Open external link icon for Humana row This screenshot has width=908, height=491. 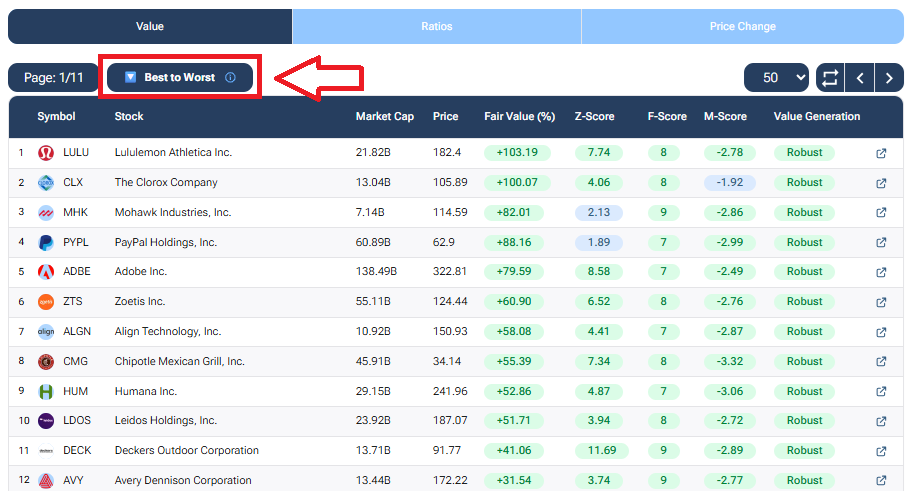(x=881, y=391)
